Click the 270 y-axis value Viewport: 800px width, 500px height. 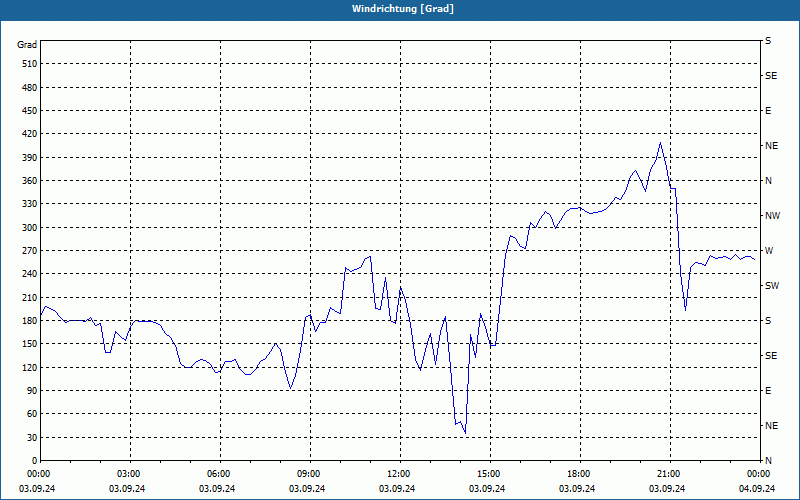click(x=30, y=251)
